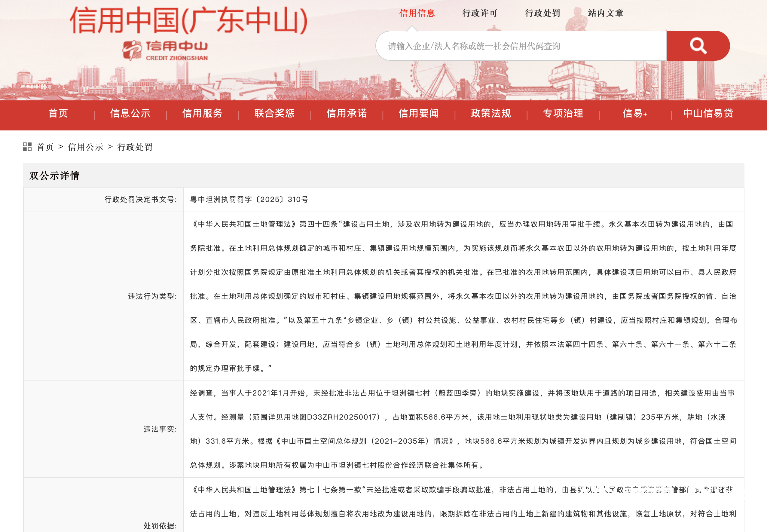Click the search input field
Viewport: 767px width, 532px height.
522,46
